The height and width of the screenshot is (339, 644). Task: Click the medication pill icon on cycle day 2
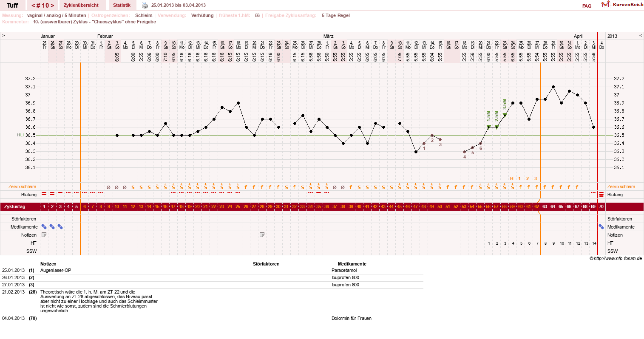tap(52, 227)
